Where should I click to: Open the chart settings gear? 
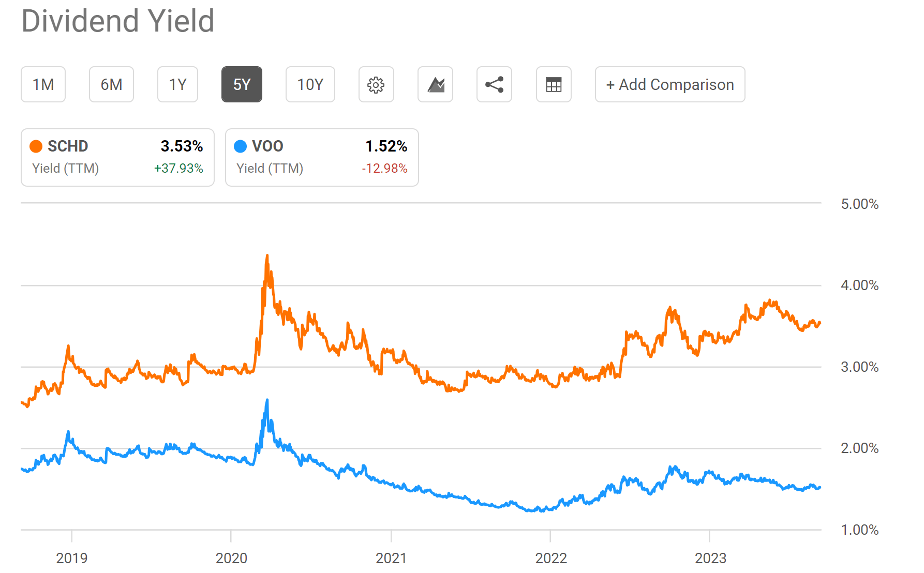click(x=376, y=84)
